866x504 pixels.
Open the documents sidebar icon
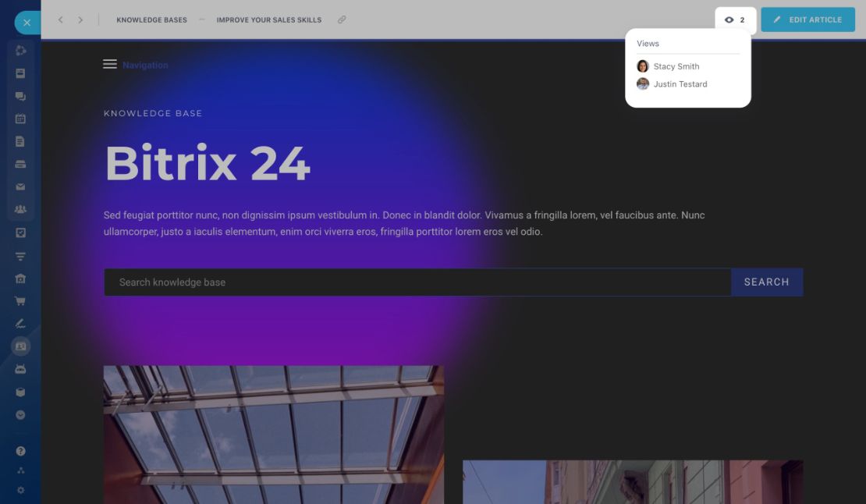20,141
